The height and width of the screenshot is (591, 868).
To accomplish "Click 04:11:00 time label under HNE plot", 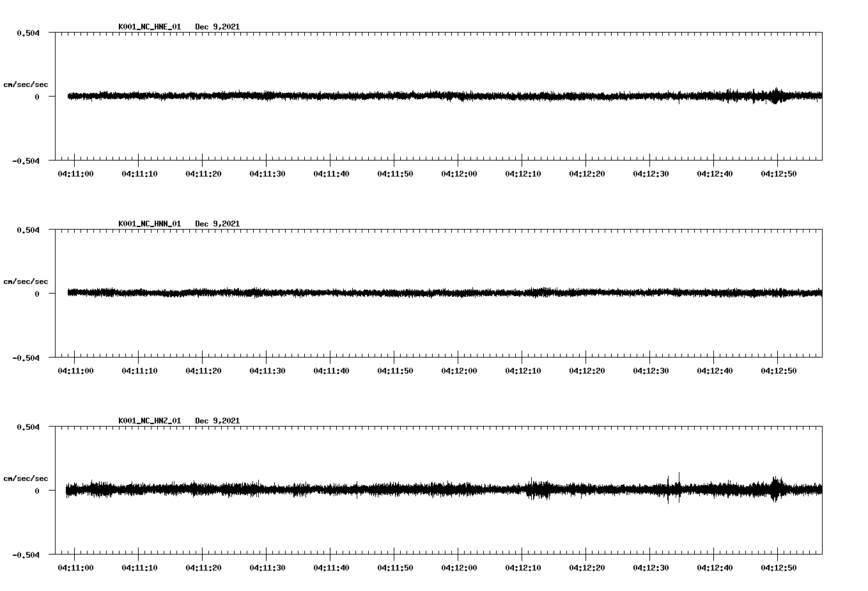I will [75, 174].
